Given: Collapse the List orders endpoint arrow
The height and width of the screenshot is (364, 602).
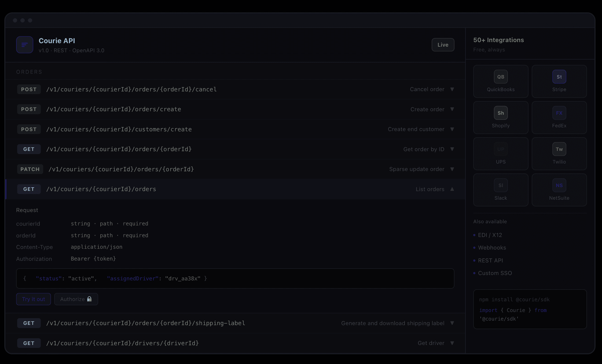Looking at the screenshot, I should click(452, 189).
